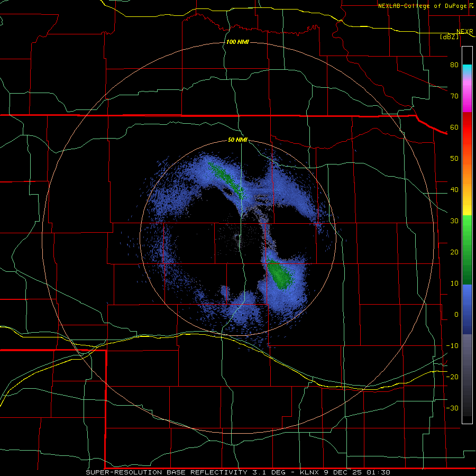The image size is (476, 476).
Task: Click the 50 value on the dBZ scale
Action: pos(454,159)
